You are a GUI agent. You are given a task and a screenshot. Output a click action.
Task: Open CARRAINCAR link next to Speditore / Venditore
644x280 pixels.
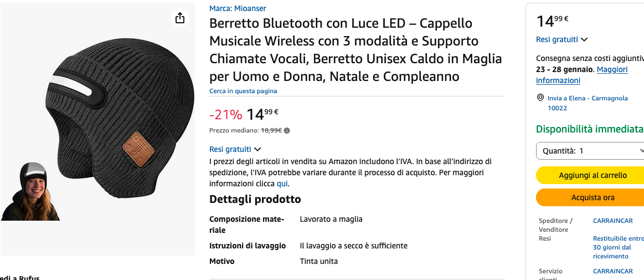click(x=612, y=221)
